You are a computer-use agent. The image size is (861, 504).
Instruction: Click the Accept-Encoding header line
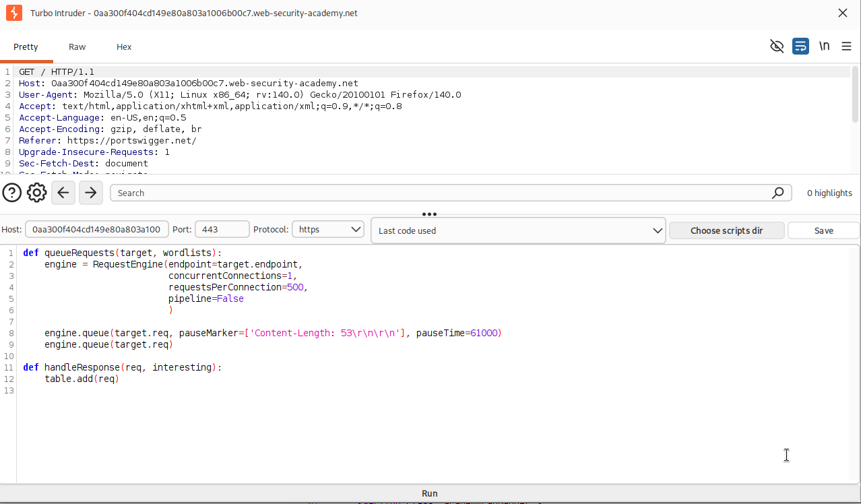click(x=110, y=129)
